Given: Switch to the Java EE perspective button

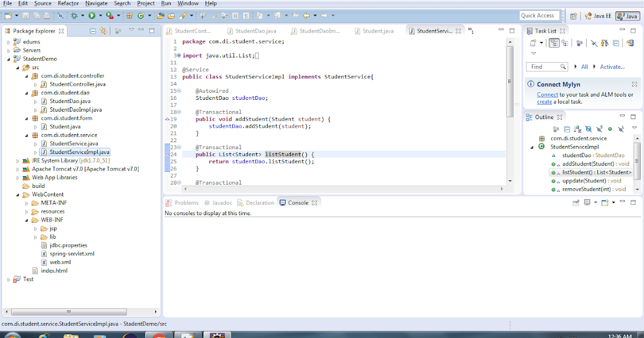Looking at the screenshot, I should (597, 16).
